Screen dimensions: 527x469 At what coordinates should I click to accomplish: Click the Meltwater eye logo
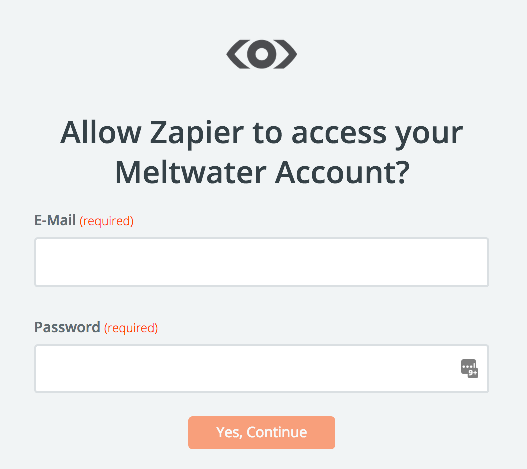(261, 54)
